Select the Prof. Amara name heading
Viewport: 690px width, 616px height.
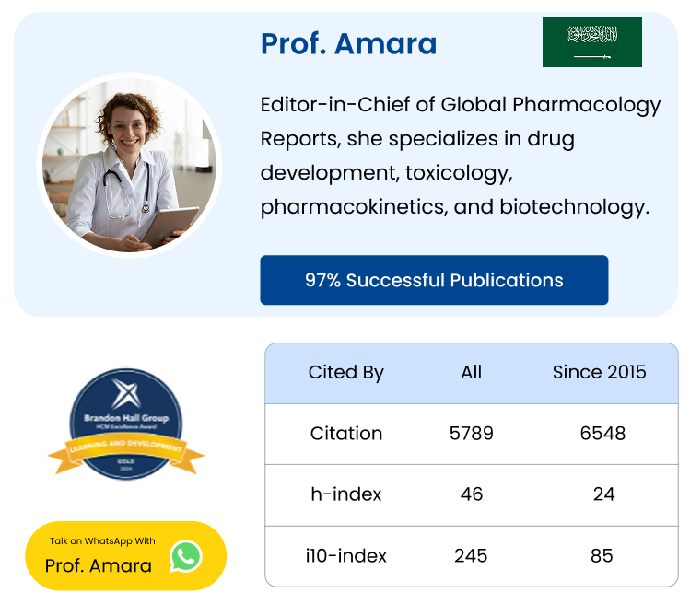[x=348, y=43]
